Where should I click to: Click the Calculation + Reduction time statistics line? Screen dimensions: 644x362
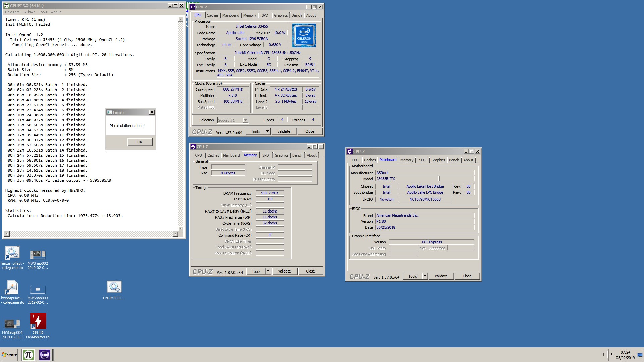tap(65, 216)
